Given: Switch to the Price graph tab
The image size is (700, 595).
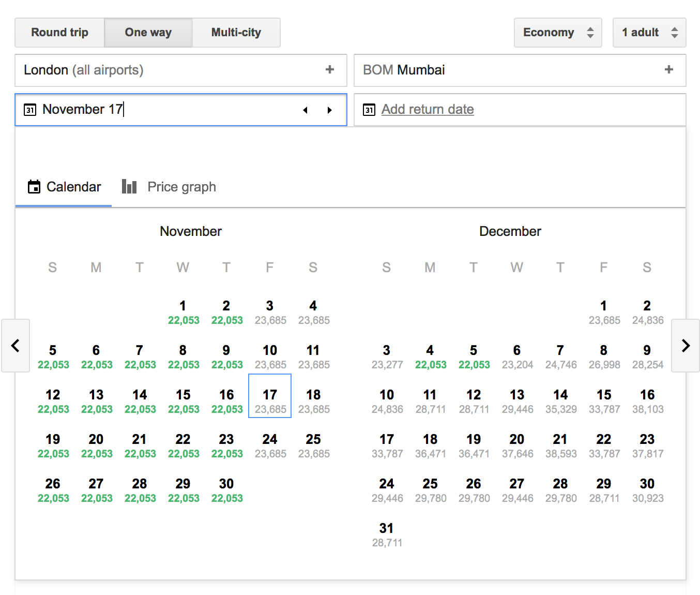Looking at the screenshot, I should pyautogui.click(x=170, y=187).
